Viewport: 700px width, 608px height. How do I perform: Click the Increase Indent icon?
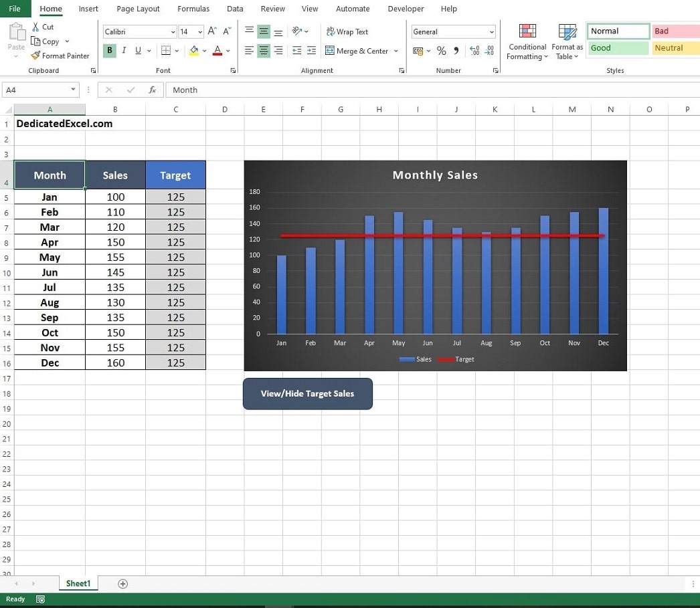(312, 51)
